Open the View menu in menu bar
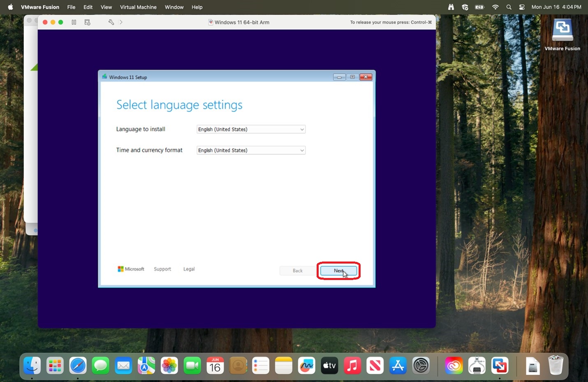588x382 pixels. [x=106, y=7]
